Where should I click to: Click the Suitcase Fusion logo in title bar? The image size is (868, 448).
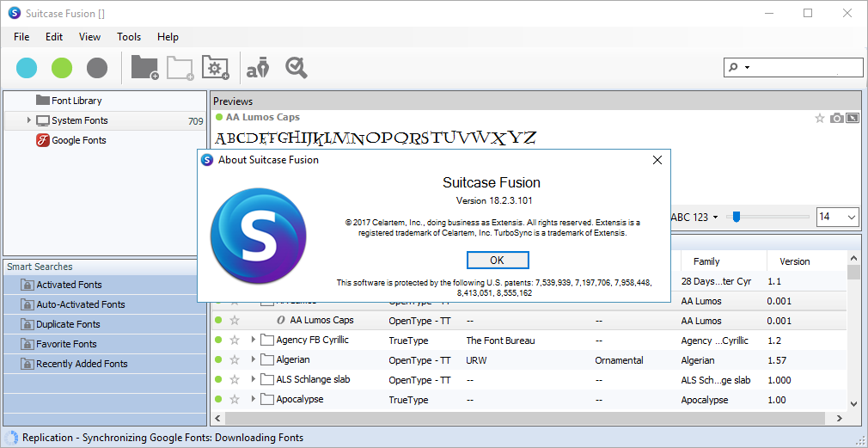[x=15, y=13]
